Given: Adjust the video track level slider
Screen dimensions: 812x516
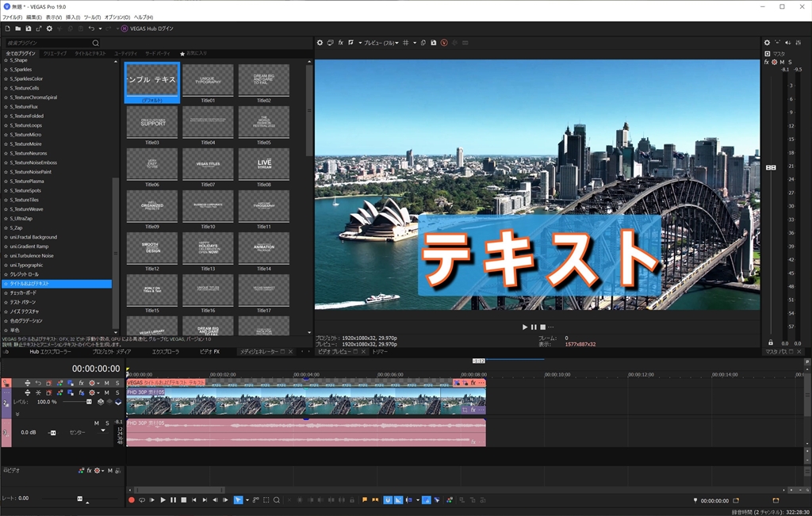Looking at the screenshot, I should (x=89, y=402).
